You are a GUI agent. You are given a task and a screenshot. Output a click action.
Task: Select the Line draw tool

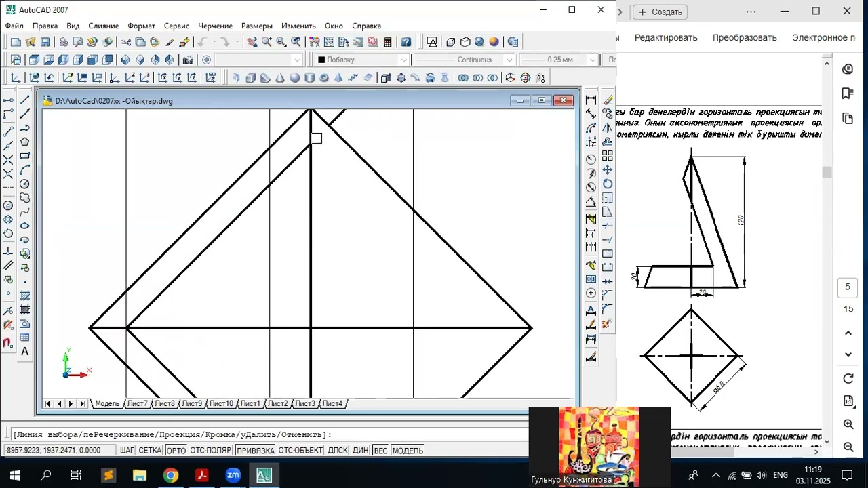[x=24, y=100]
